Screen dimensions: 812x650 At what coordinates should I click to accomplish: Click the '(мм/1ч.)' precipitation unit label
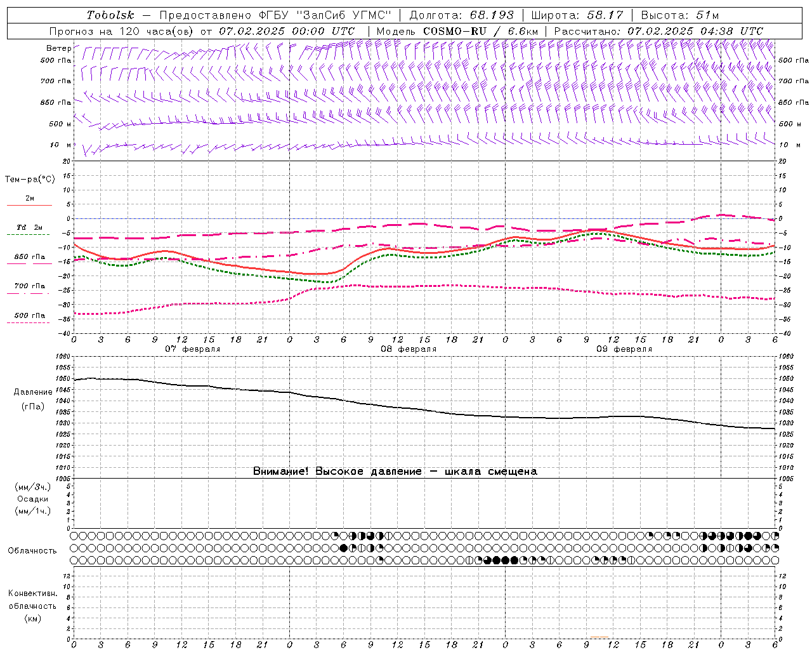pos(33,511)
